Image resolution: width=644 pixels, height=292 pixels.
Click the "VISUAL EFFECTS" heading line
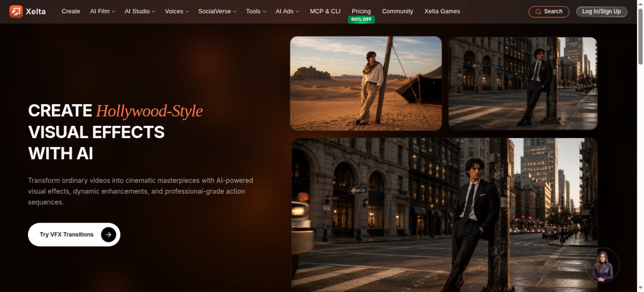[96, 132]
